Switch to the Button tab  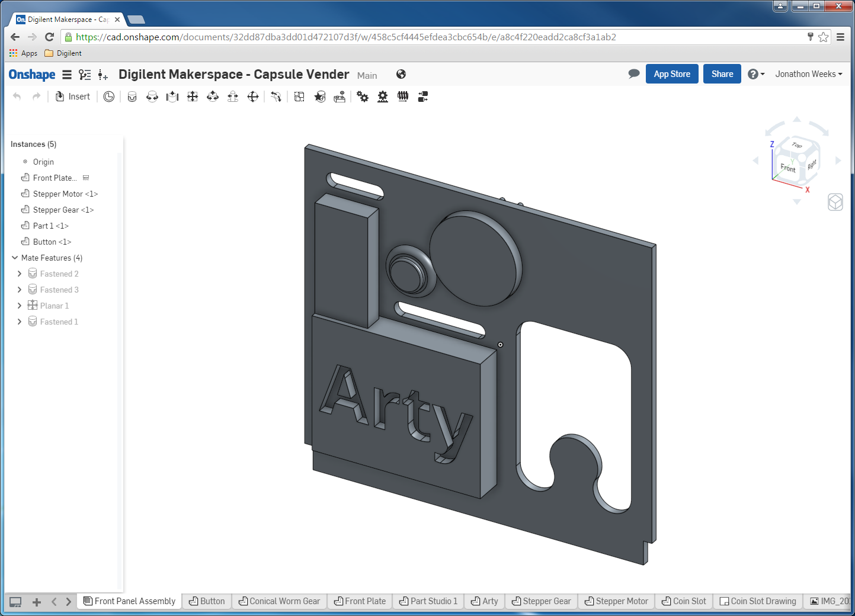click(x=207, y=601)
